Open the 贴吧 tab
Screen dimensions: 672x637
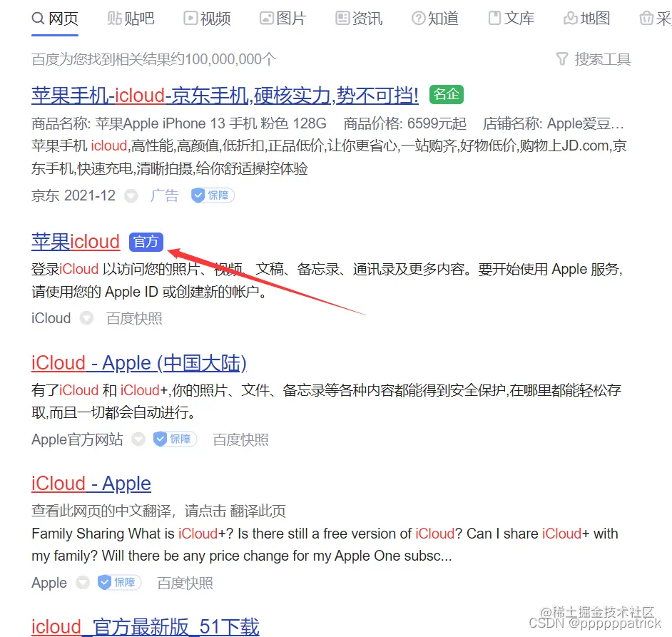[131, 19]
